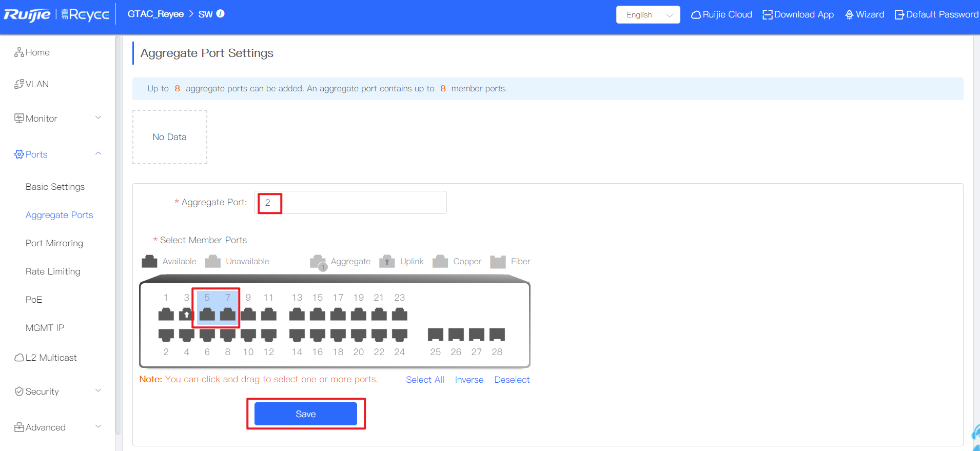980x451 pixels.
Task: Select switch port 15
Action: point(318,314)
